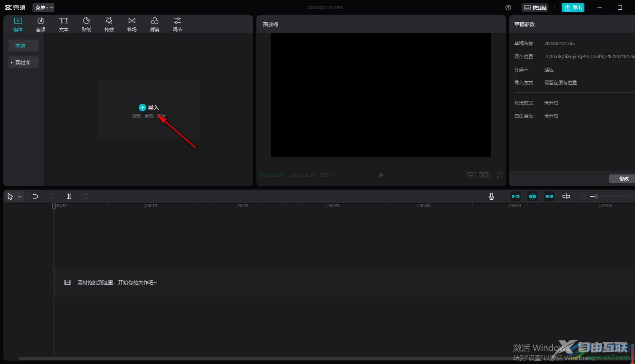
Task: Click the 导入 import plus button
Action: click(142, 107)
